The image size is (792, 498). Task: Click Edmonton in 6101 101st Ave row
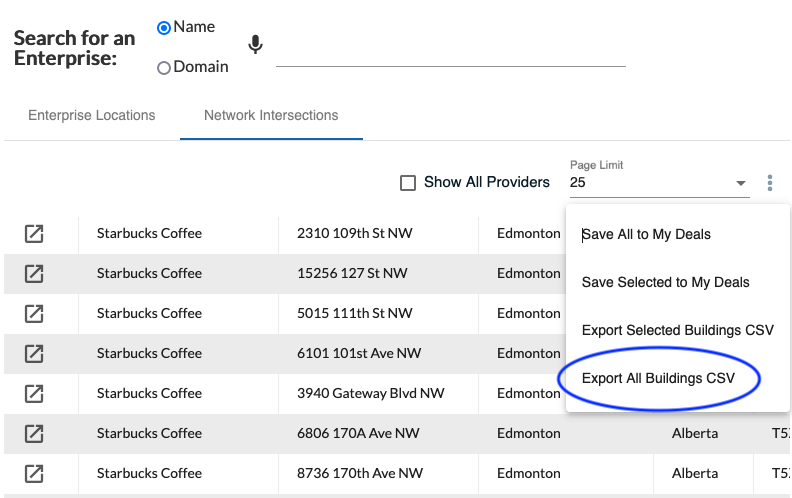(529, 353)
